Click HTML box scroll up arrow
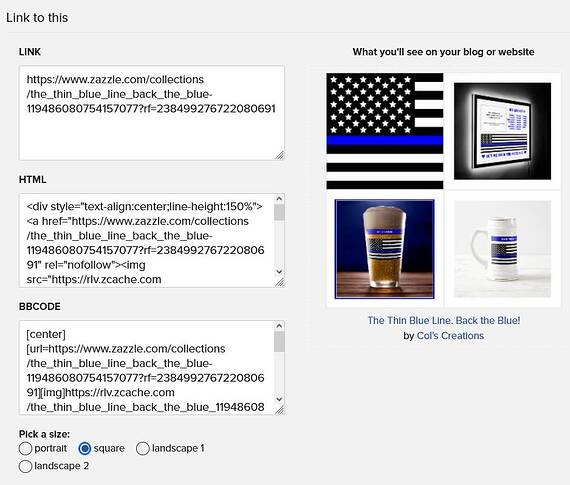Screen dimensions: 570x485 point(279,199)
